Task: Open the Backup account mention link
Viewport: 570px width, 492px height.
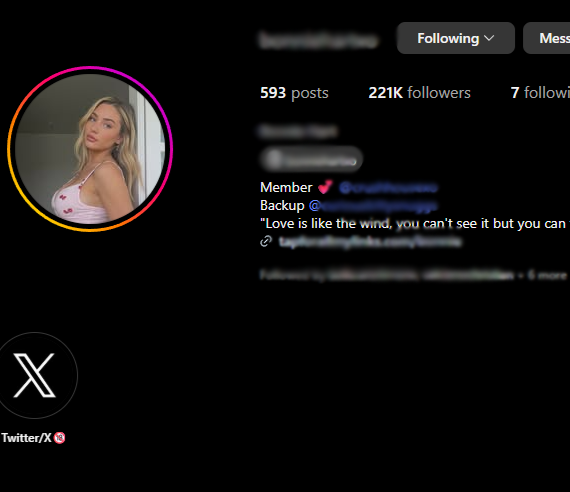Action: pyautogui.click(x=373, y=206)
